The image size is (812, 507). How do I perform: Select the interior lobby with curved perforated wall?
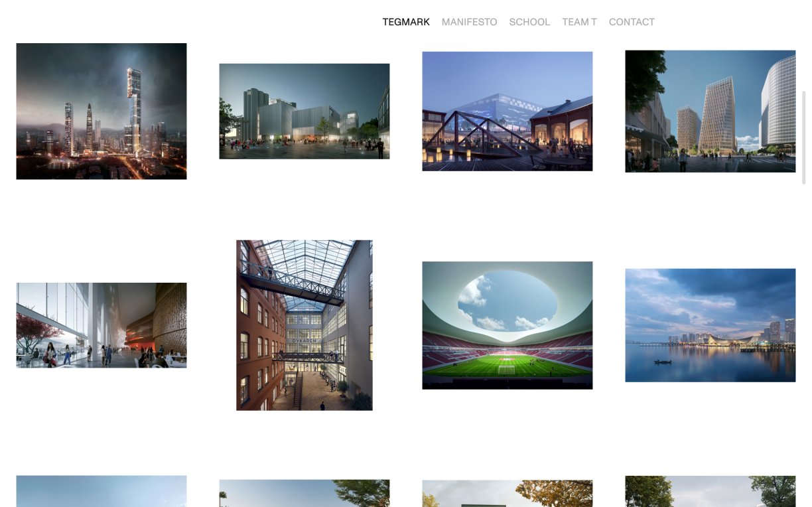[x=101, y=325]
